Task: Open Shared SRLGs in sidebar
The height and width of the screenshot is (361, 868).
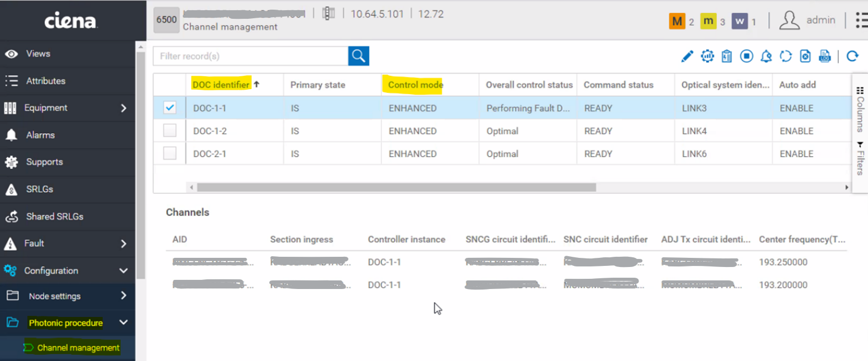Action: coord(54,216)
